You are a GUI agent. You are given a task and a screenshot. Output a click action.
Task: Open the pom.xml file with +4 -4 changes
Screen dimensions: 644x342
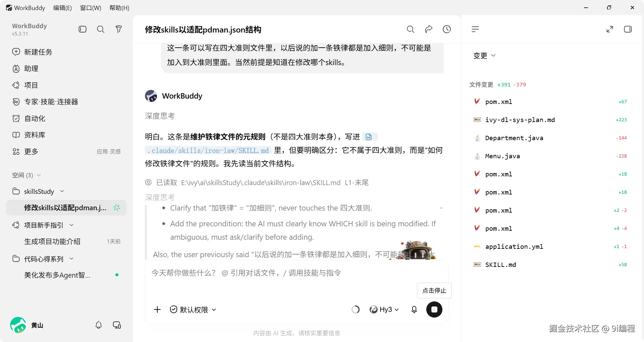point(550,228)
